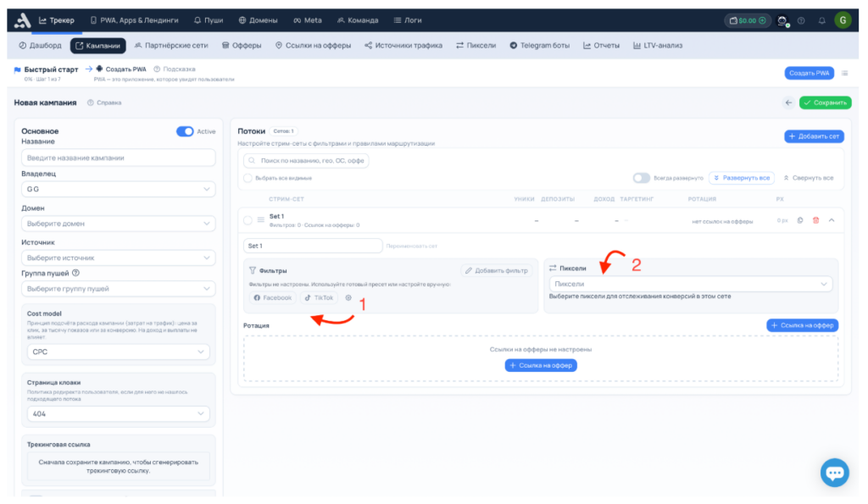The image size is (868, 504).
Task: Open the Логи menu
Action: (408, 20)
